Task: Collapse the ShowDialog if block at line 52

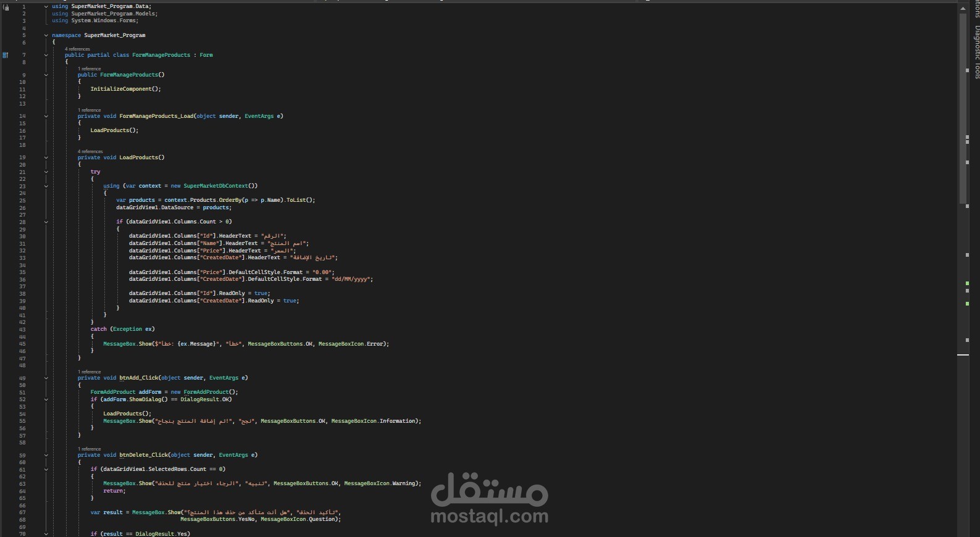Action: 46,399
